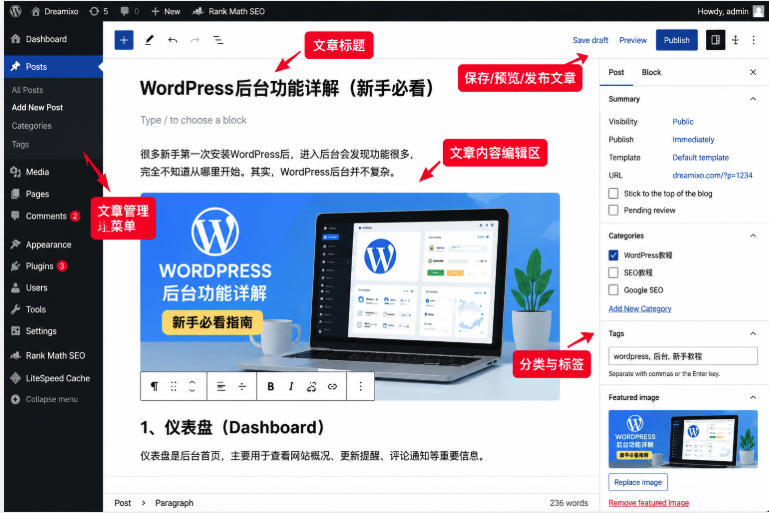Click the block drag handle dots

pos(174,386)
